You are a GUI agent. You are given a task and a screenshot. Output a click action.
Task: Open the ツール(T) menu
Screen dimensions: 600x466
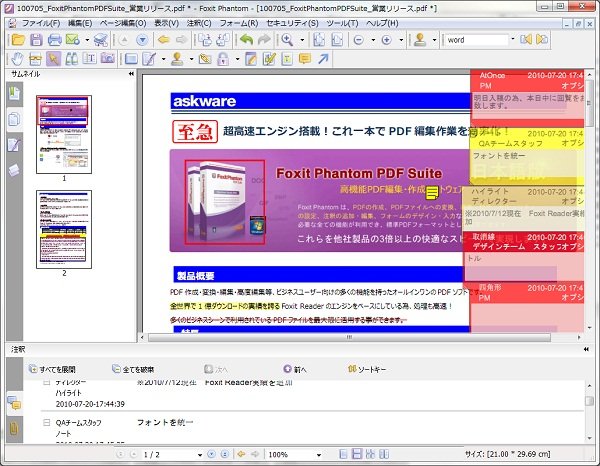[x=342, y=23]
